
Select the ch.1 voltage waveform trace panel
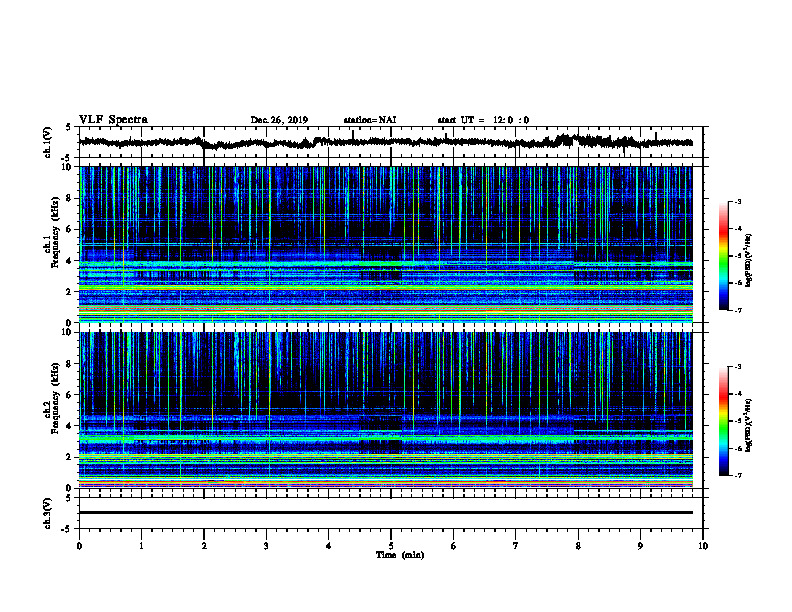391,142
